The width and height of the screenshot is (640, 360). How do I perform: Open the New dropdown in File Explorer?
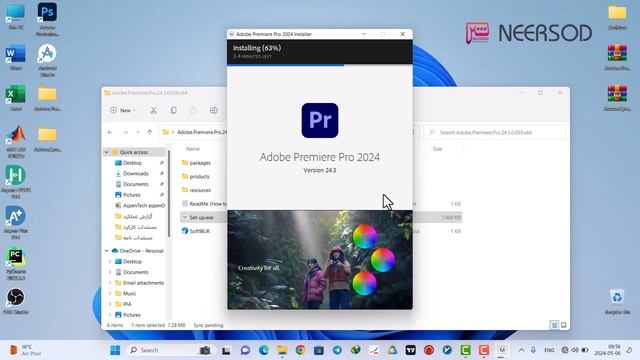(123, 110)
